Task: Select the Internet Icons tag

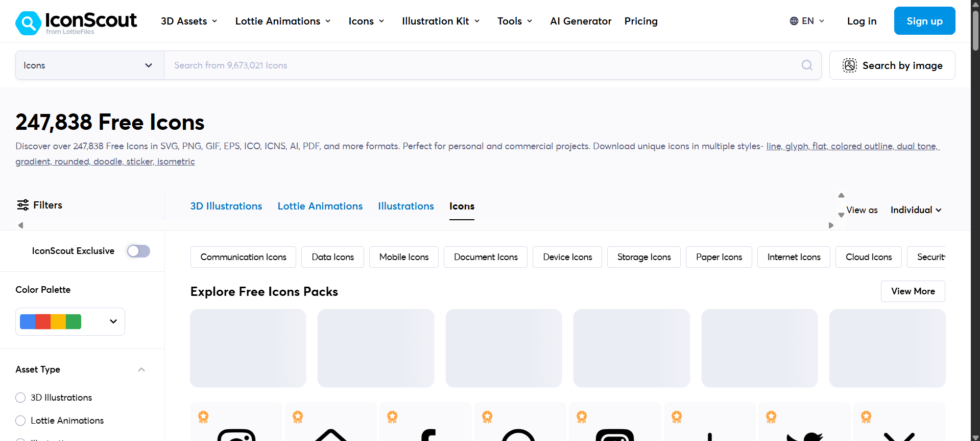Action: point(794,257)
